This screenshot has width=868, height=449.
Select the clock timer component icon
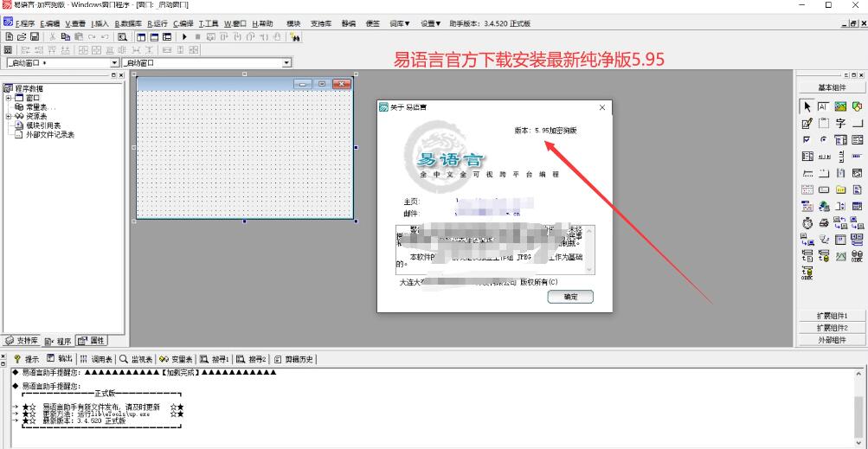(x=807, y=223)
